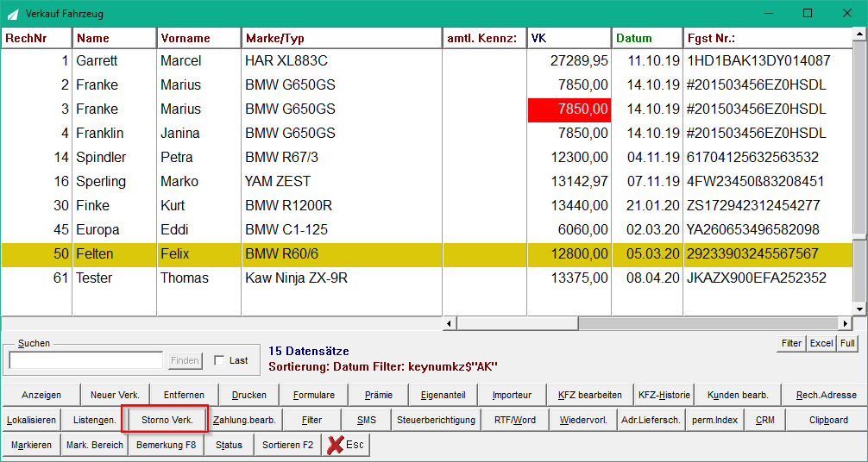The height and width of the screenshot is (462, 868).
Task: Click the Verkauf Fahrzeug window app icon
Action: [13, 13]
